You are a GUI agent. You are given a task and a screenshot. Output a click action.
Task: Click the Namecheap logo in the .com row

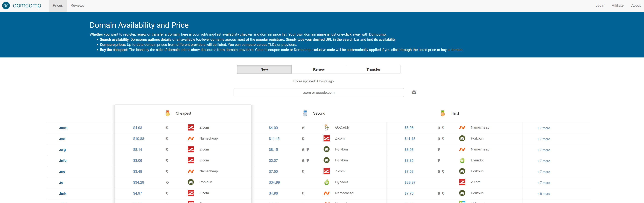462,127
